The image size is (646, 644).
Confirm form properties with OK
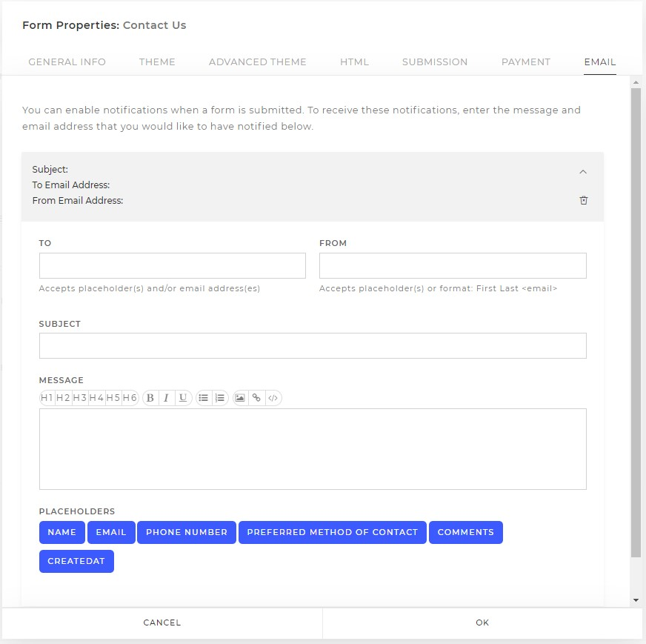click(x=482, y=623)
